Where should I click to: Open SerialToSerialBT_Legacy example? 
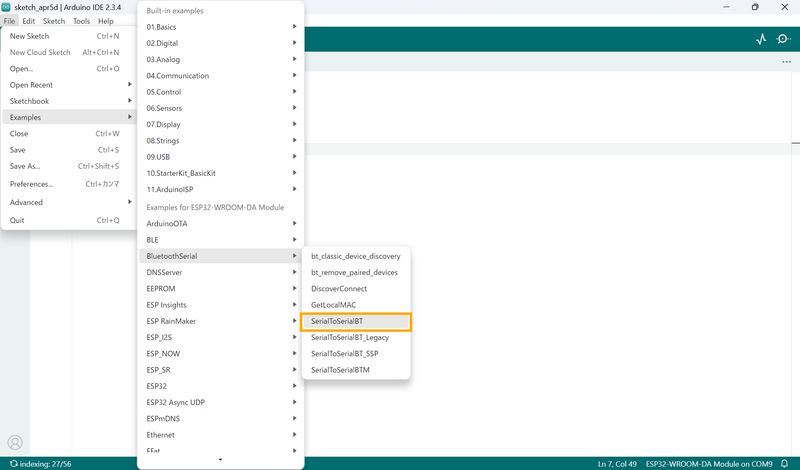click(356, 337)
